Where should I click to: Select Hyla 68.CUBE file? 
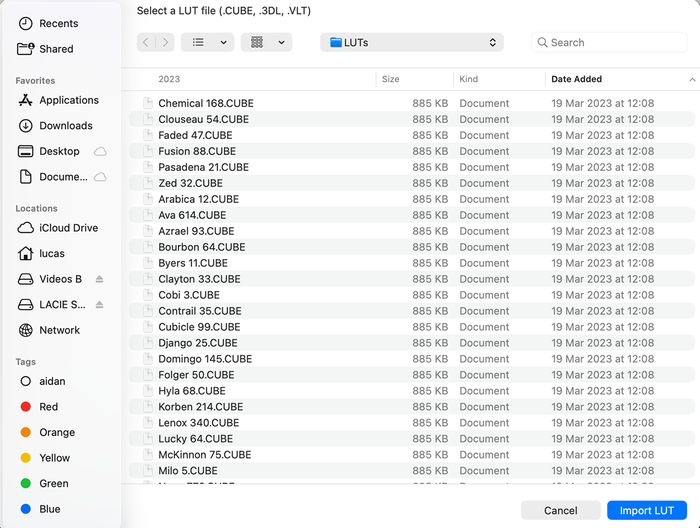[x=412, y=391]
